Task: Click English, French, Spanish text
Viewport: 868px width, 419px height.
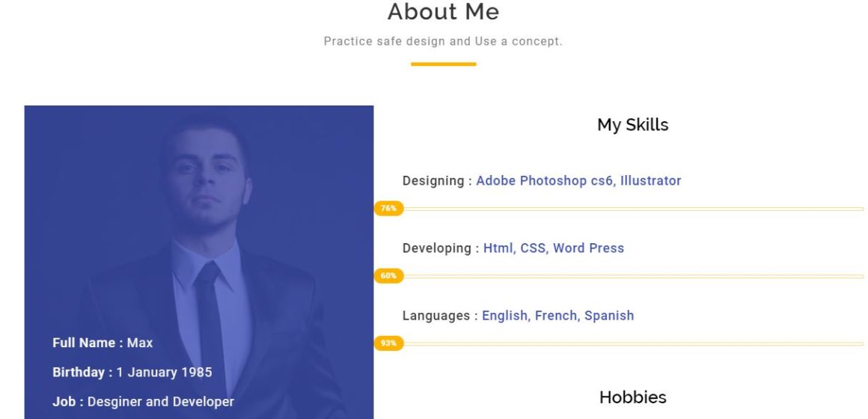Action: [x=558, y=316]
